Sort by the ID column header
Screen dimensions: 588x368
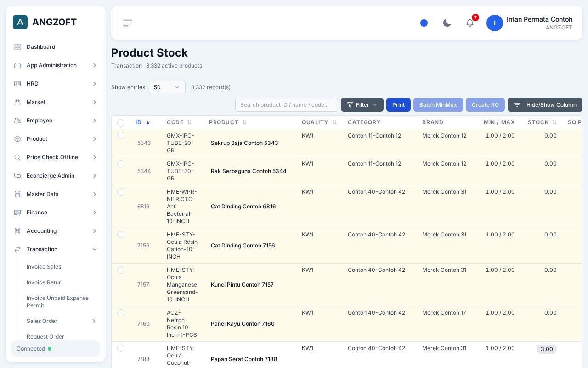tap(142, 122)
